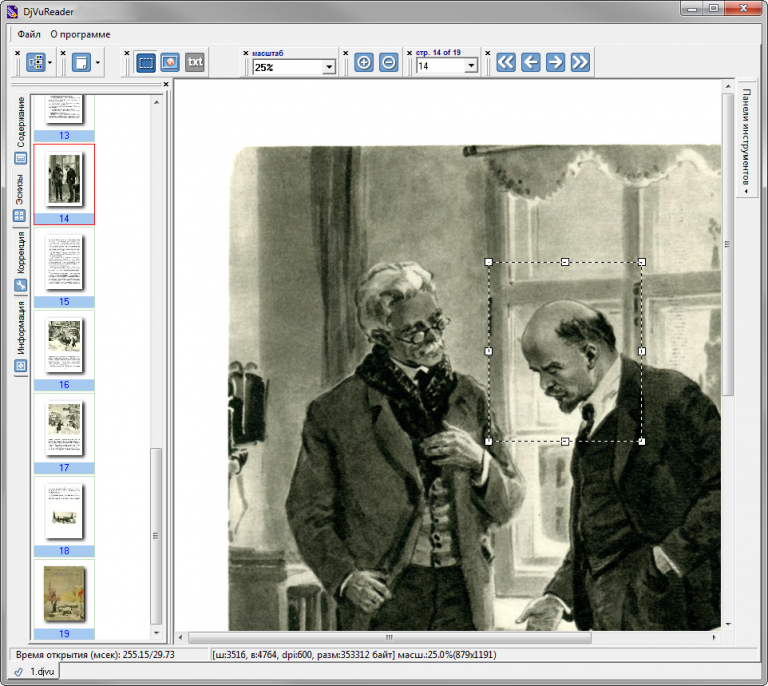Toggle the image view mode button
The image size is (768, 686).
click(170, 62)
